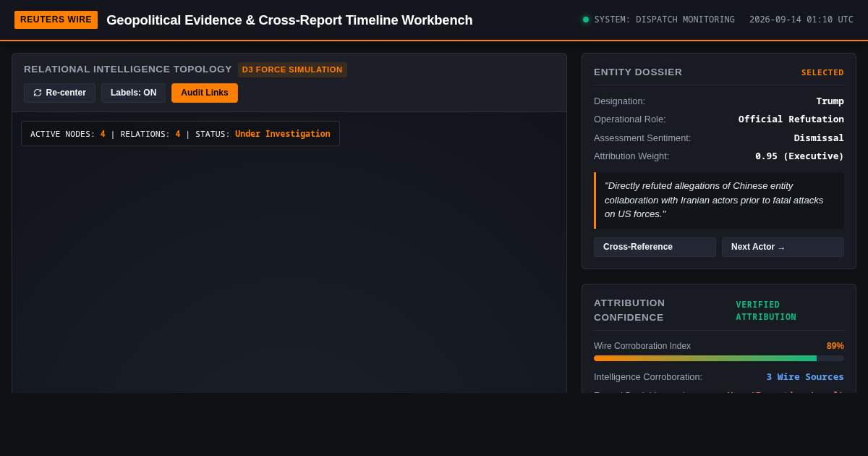Viewport: 868px width, 456px height.
Task: Click the dossier quote about Chinese entity
Action: (x=719, y=200)
